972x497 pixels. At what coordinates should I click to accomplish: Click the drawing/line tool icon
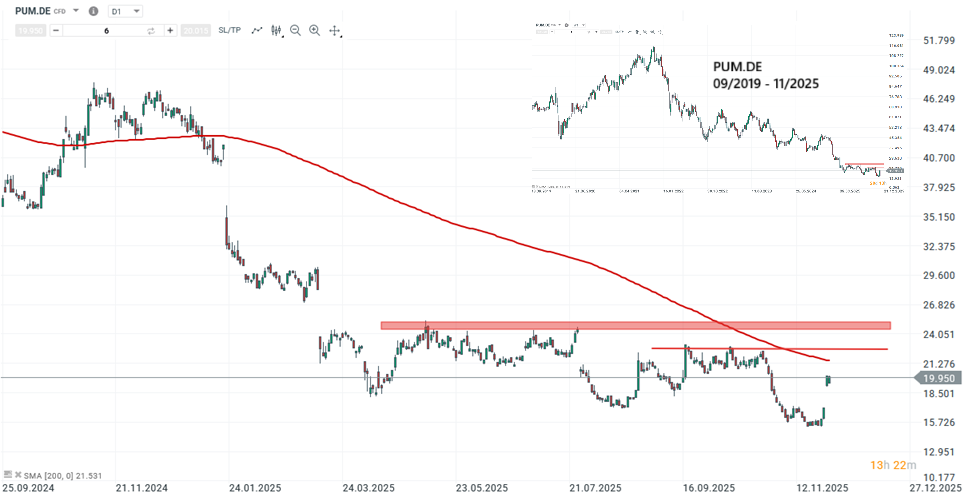259,31
